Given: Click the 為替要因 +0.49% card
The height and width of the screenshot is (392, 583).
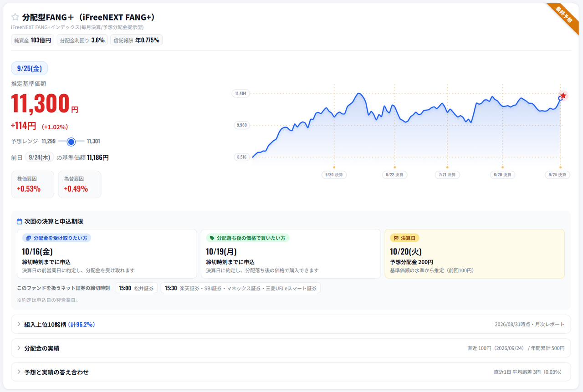Looking at the screenshot, I should (x=80, y=184).
